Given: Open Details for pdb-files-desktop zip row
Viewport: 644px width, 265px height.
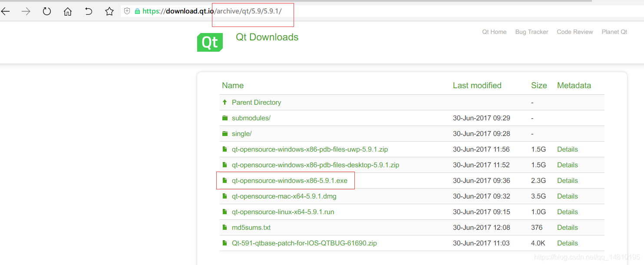Looking at the screenshot, I should (568, 165).
